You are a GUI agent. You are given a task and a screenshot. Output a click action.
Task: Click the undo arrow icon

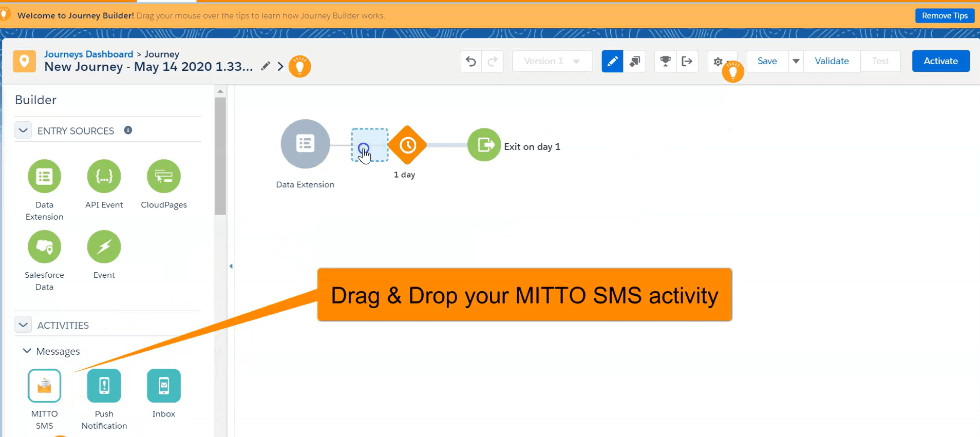[x=471, y=61]
